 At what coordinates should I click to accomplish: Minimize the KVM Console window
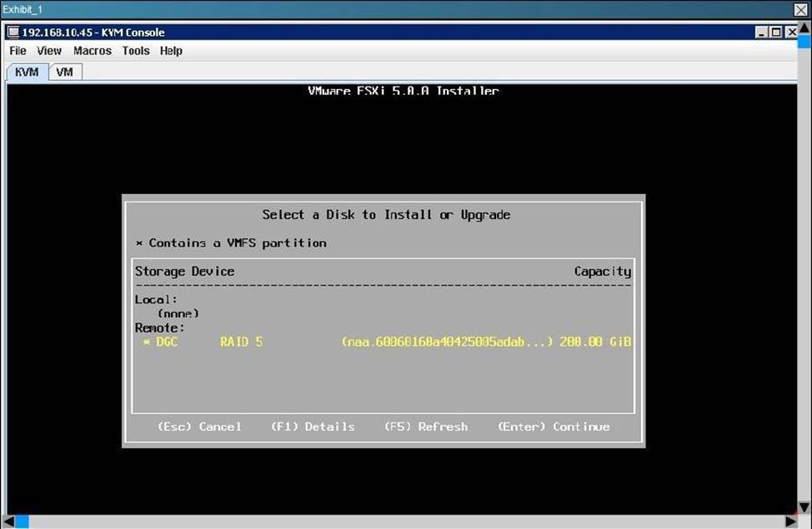(762, 32)
